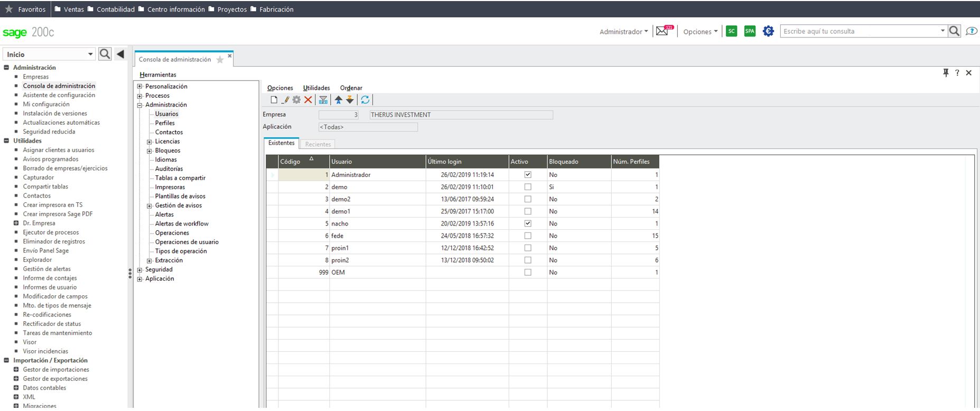Image resolution: width=980 pixels, height=411 pixels.
Task: Toggle the Activo checkbox for proin2
Action: [x=528, y=259]
